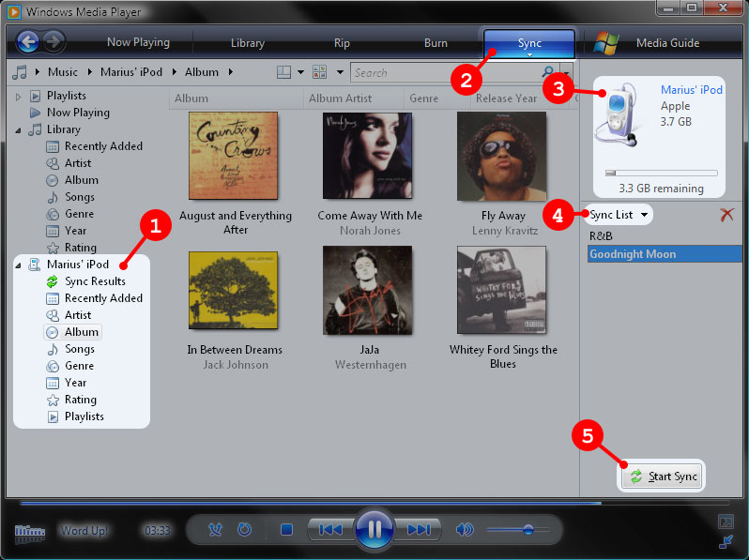
Task: Click the Start Sync button
Action: click(663, 477)
